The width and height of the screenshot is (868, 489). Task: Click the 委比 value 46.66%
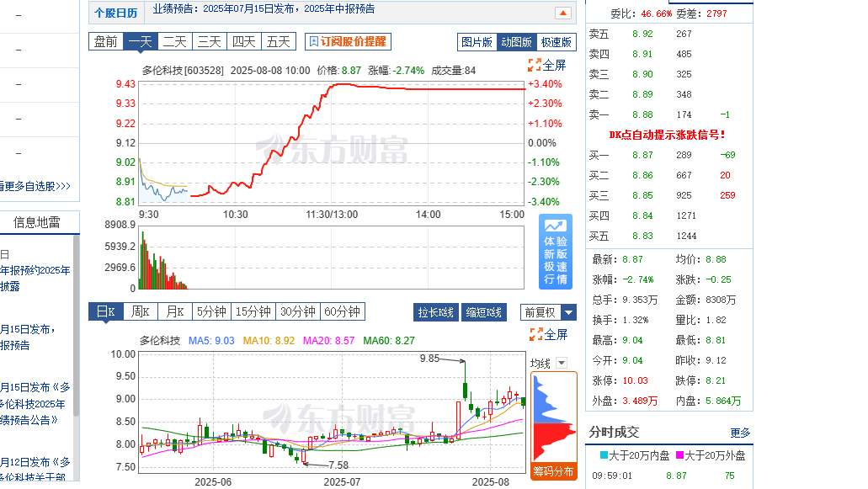pyautogui.click(x=656, y=13)
